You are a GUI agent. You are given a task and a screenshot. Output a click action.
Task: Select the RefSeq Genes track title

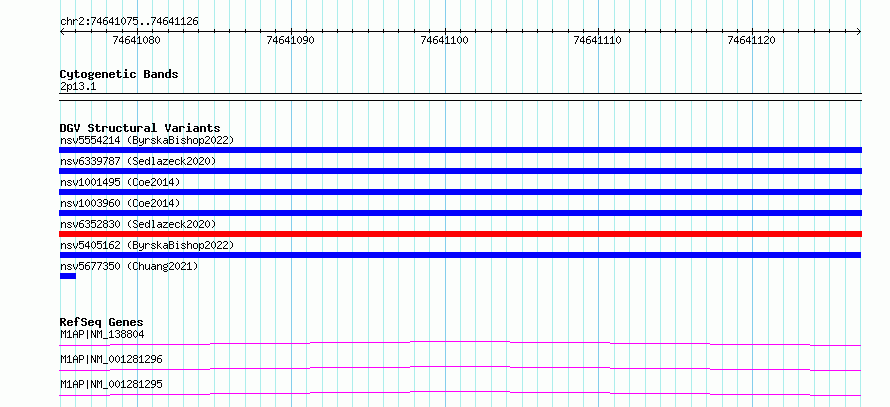coord(101,322)
